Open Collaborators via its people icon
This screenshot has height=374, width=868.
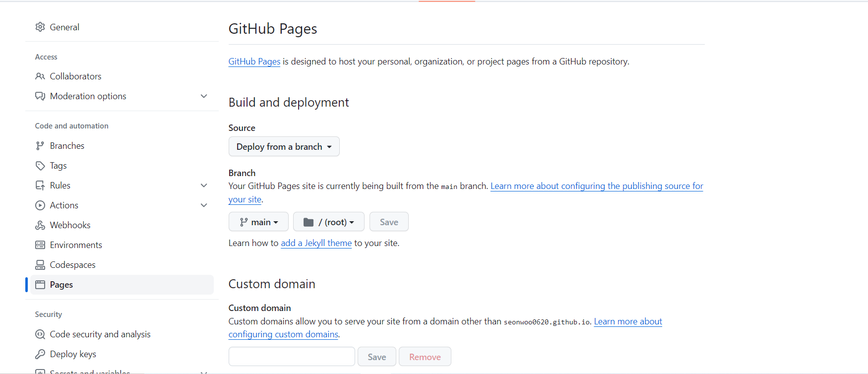(40, 76)
